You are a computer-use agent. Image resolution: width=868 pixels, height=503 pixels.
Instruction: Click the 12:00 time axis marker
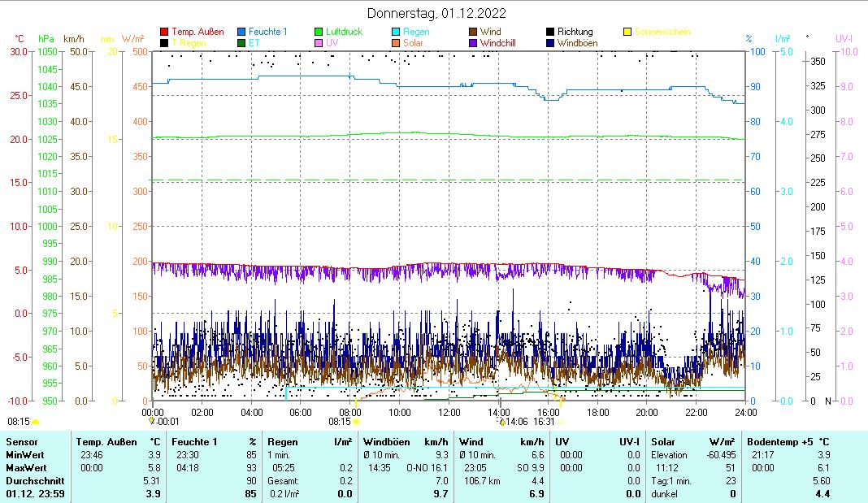(449, 411)
